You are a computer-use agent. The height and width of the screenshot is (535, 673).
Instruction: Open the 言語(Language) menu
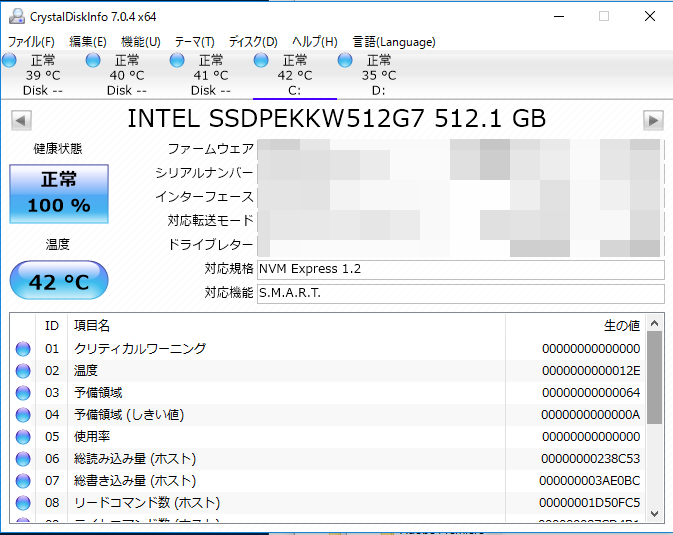click(x=394, y=42)
